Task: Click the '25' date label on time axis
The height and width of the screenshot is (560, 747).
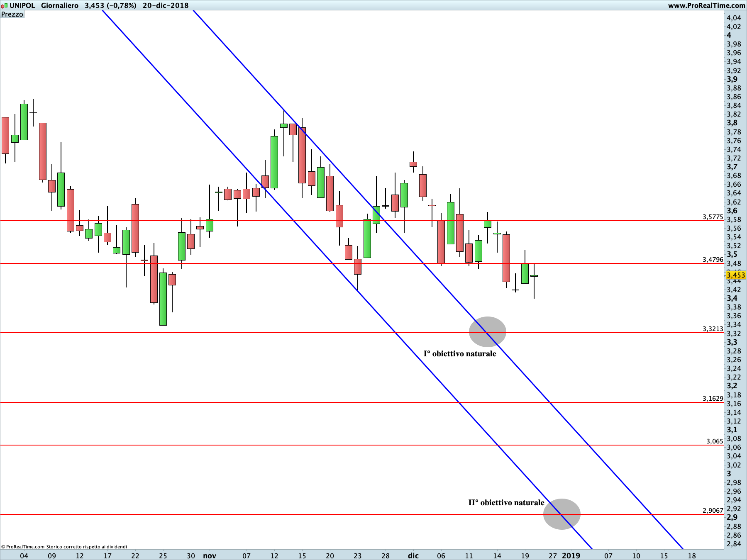Action: [163, 555]
